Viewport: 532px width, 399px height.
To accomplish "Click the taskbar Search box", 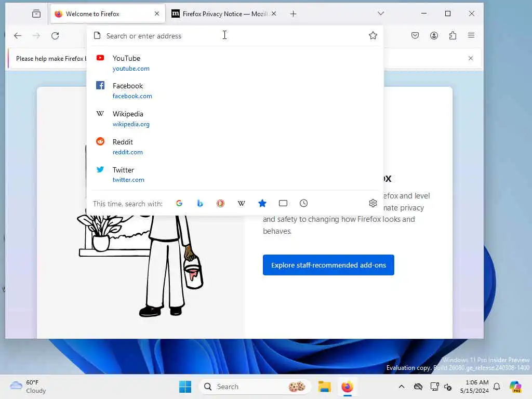I will 255,387.
